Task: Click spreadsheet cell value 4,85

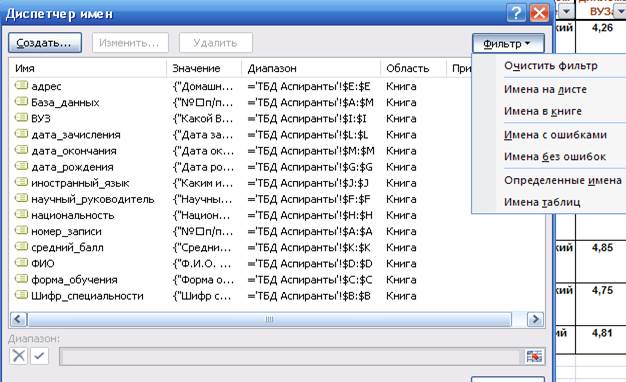Action: tap(602, 247)
